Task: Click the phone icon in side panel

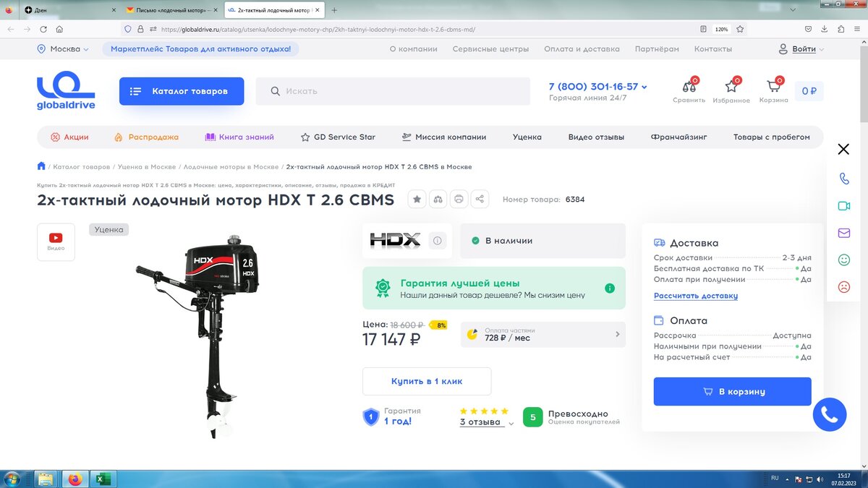Action: (x=843, y=179)
